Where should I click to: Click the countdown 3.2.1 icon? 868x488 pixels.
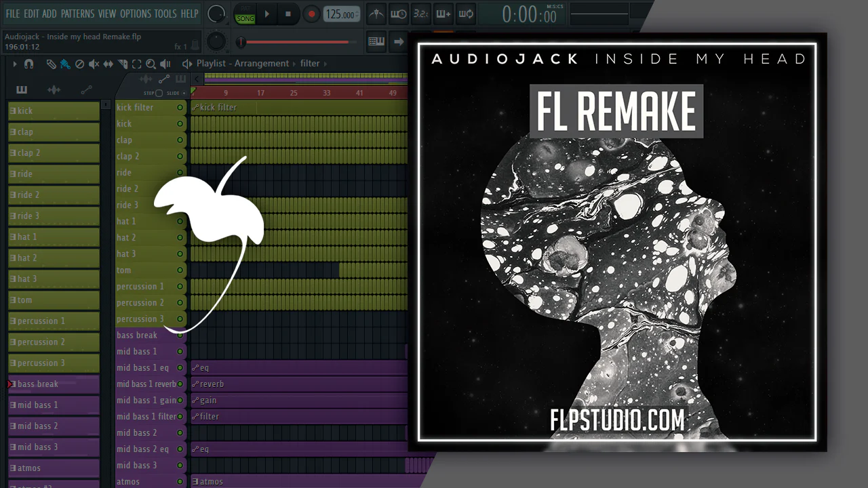tap(420, 14)
